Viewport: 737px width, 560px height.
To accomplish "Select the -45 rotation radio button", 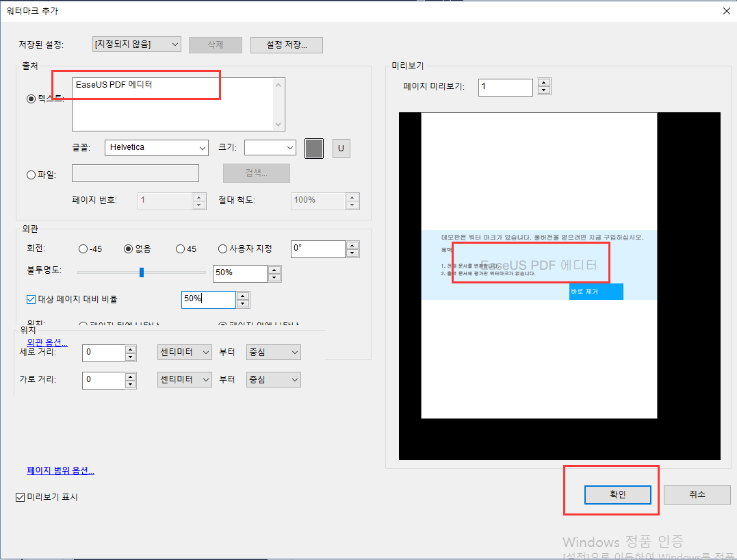I will (83, 249).
